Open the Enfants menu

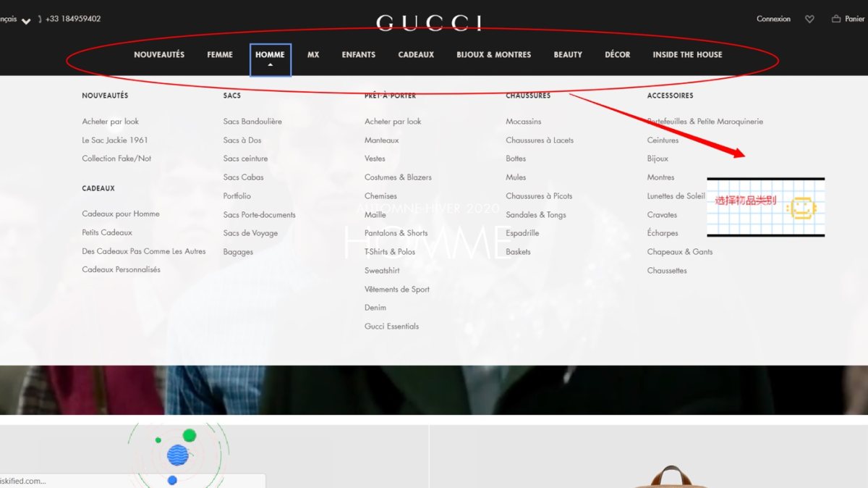pos(359,54)
